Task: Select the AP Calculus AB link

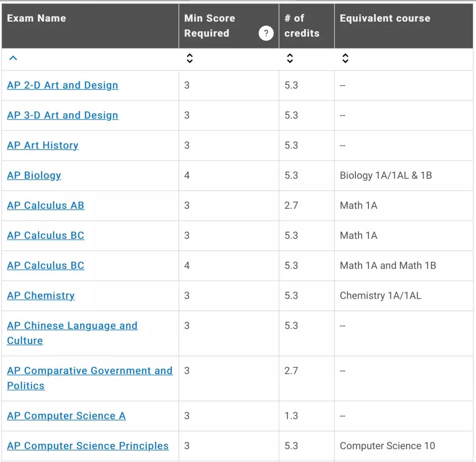Action: click(x=45, y=205)
